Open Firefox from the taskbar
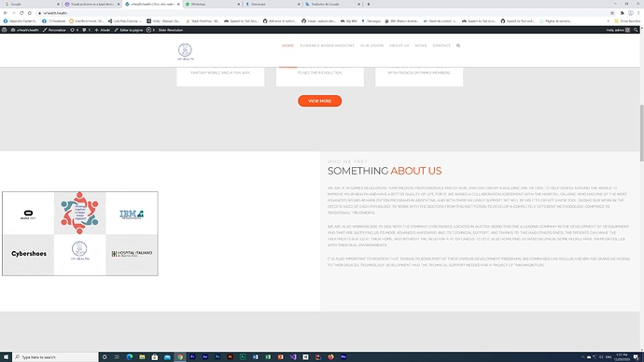644x362 pixels. 330,357
